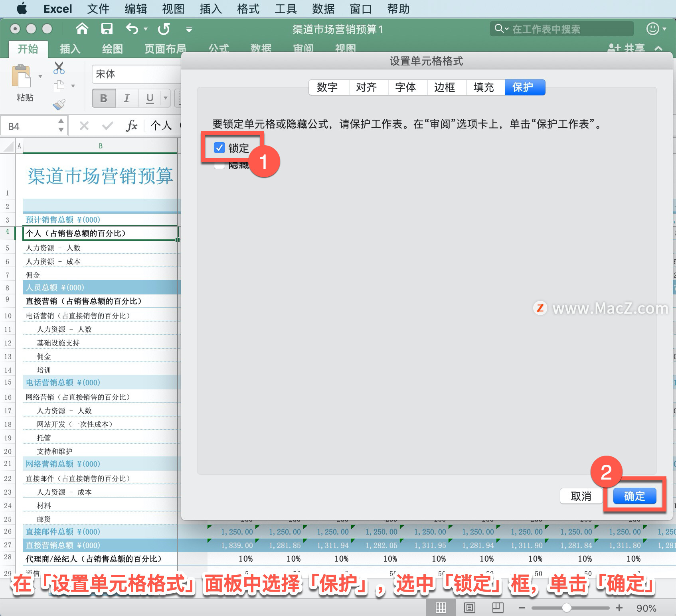
Task: Open Name Box stepper arrows
Action: tap(61, 125)
